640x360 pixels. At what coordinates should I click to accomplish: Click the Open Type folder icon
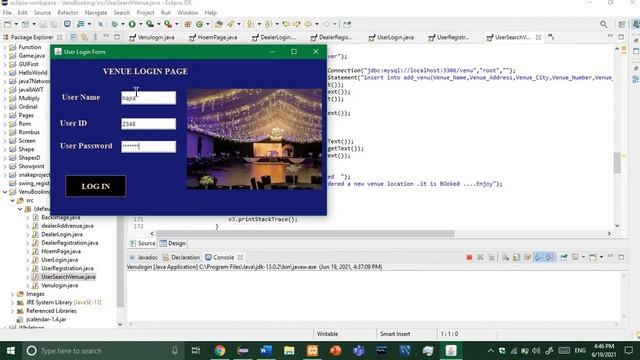point(219,24)
